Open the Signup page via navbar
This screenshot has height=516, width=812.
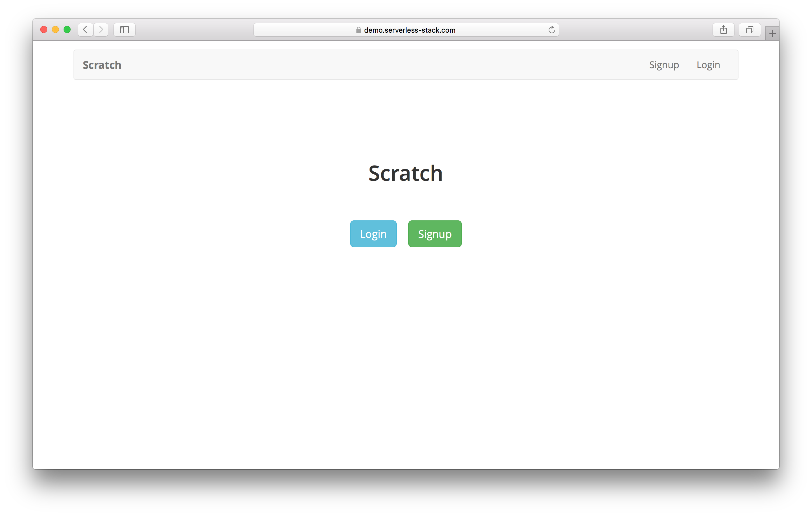click(664, 65)
